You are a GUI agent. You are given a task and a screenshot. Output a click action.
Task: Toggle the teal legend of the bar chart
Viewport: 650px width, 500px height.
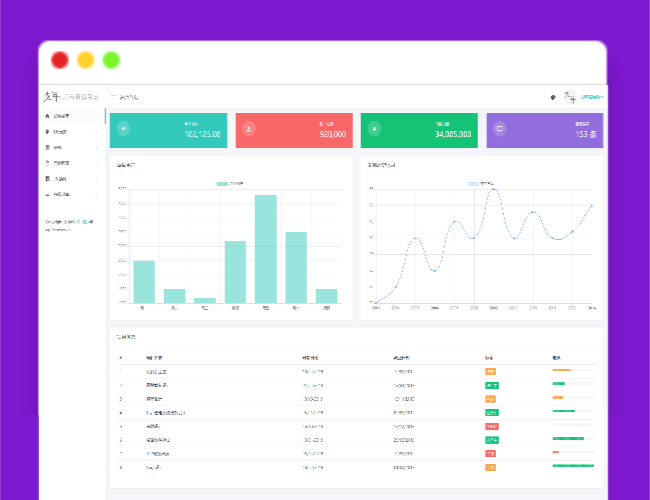(222, 185)
